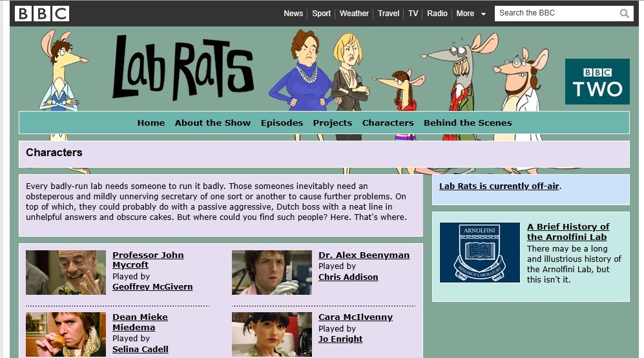
Task: Open News in BBC top bar
Action: [293, 13]
